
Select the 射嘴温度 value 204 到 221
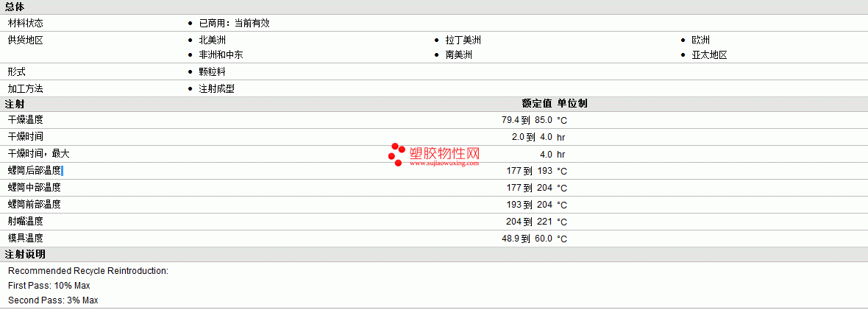click(x=529, y=222)
